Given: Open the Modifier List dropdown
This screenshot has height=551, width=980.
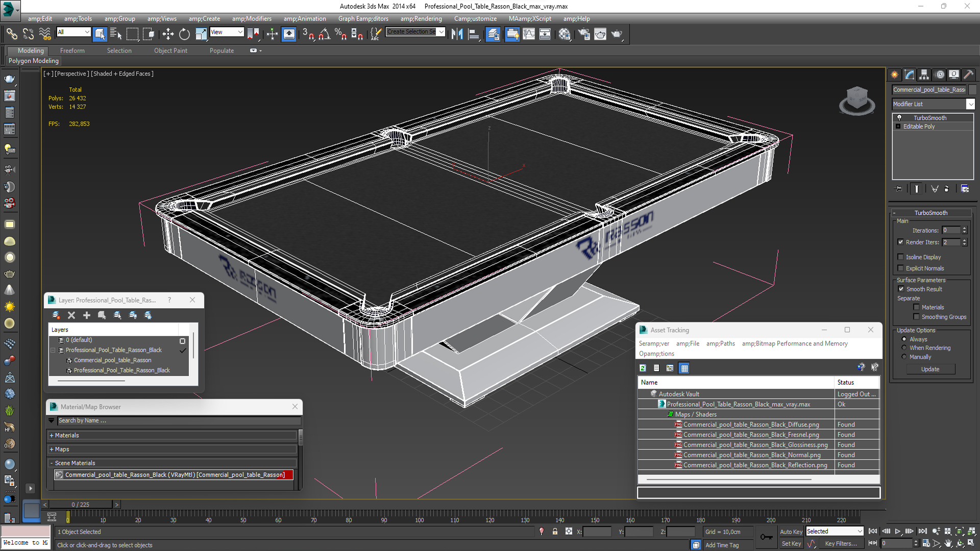Looking at the screenshot, I should click(934, 104).
